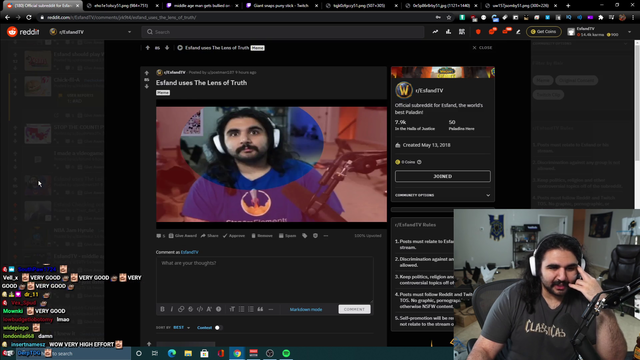Open the mail inbox icon with badge
The image size is (640, 360).
(506, 31)
